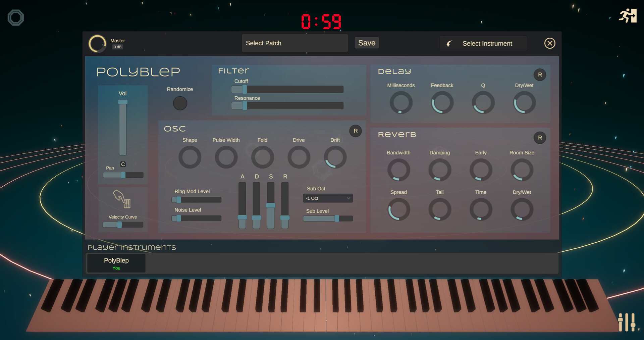Open the Sub Oct dropdown
The height and width of the screenshot is (340, 644).
click(x=328, y=198)
